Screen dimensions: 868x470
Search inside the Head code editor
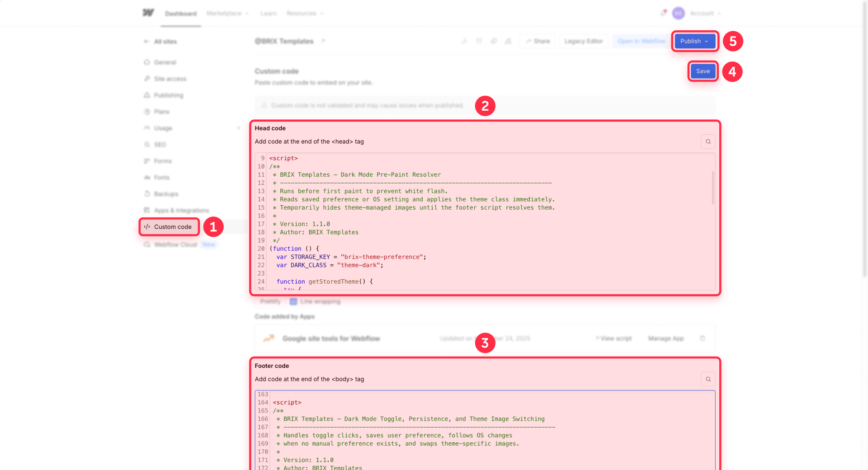pyautogui.click(x=708, y=142)
